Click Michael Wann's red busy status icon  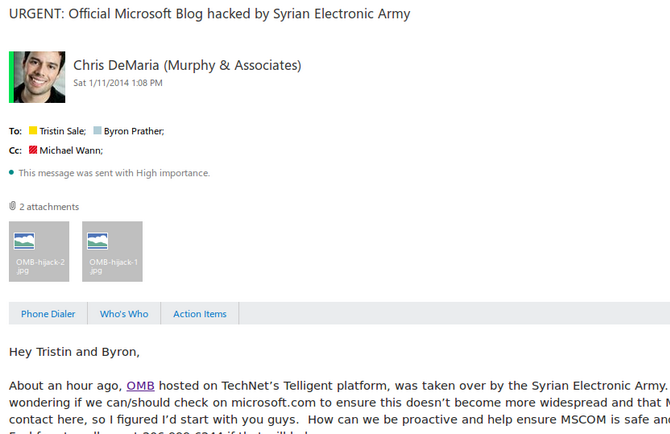point(33,150)
